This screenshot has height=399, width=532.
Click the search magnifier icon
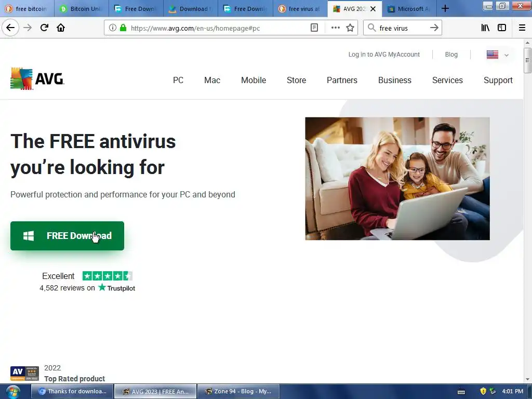[372, 28]
